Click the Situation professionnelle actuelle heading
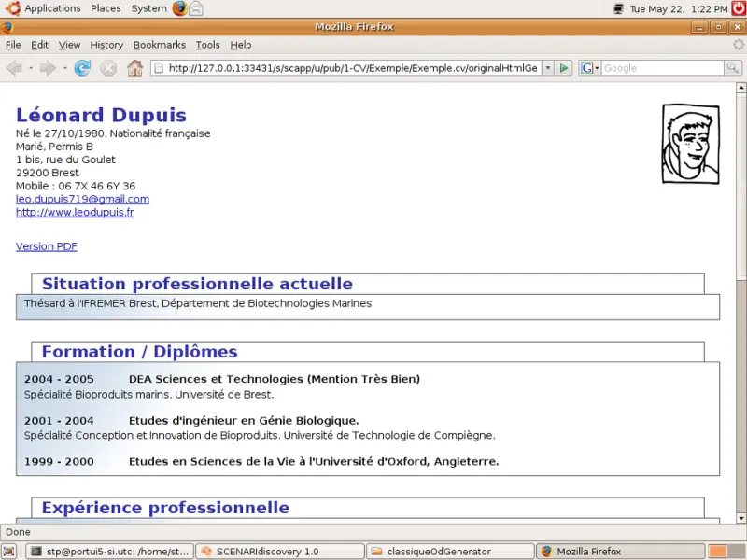 pos(197,284)
